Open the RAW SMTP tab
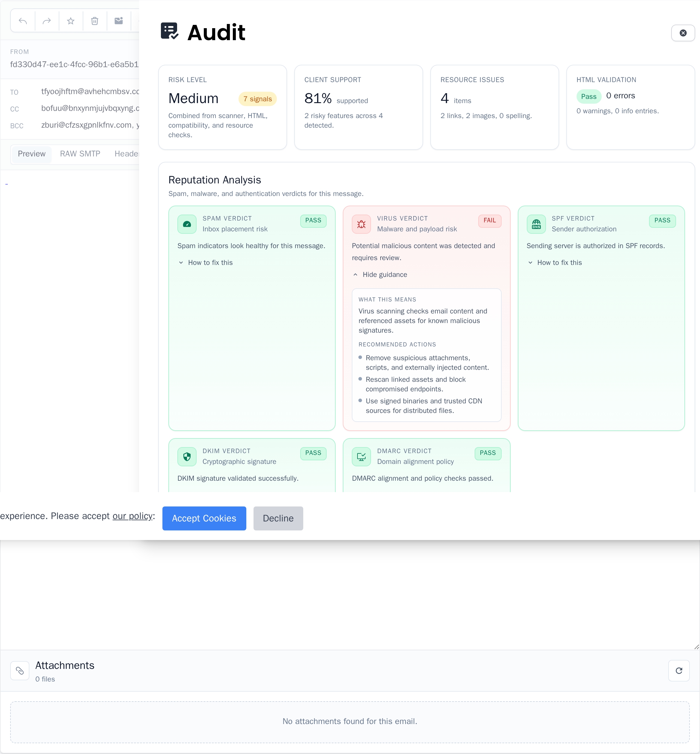 pyautogui.click(x=80, y=154)
